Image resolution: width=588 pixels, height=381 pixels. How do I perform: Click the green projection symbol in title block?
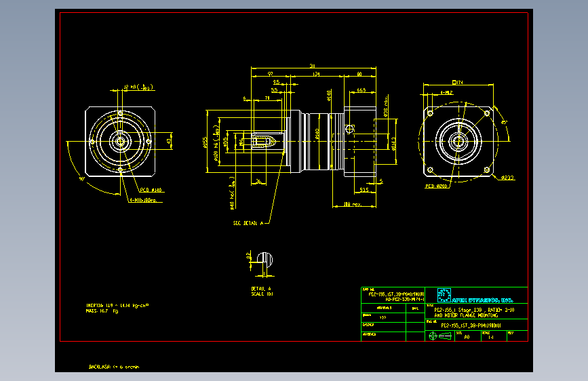point(440,336)
